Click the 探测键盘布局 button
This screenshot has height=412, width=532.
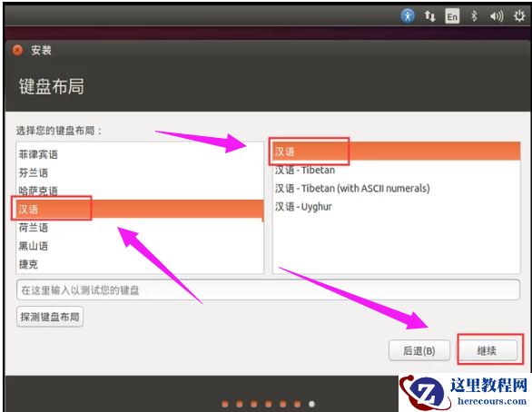tap(50, 317)
